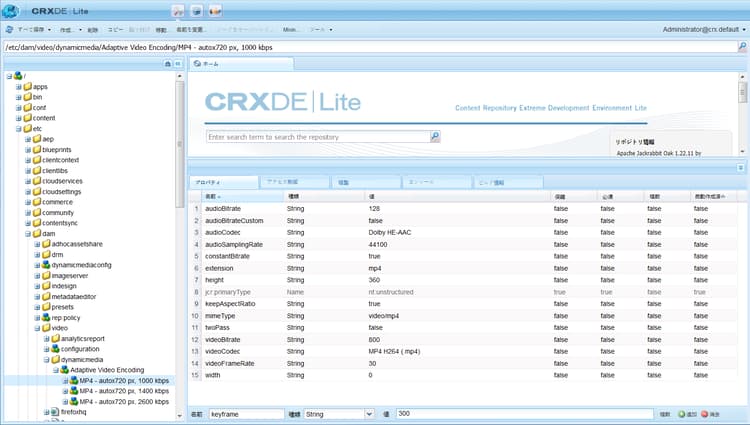The height and width of the screenshot is (425, 750).
Task: Click the icon of MP4 autox720 2600 kbps node
Action: pos(74,402)
